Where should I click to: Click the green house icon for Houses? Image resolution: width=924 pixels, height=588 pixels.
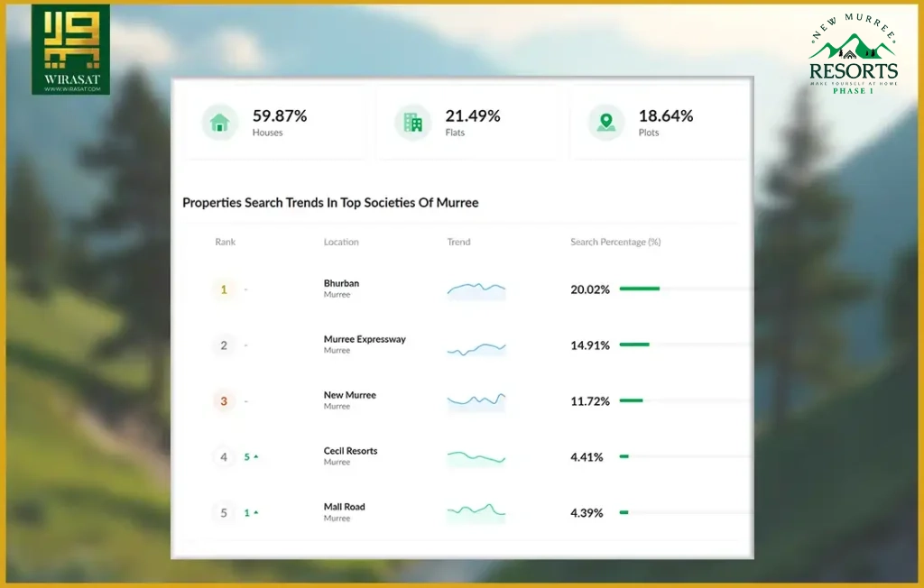point(220,123)
